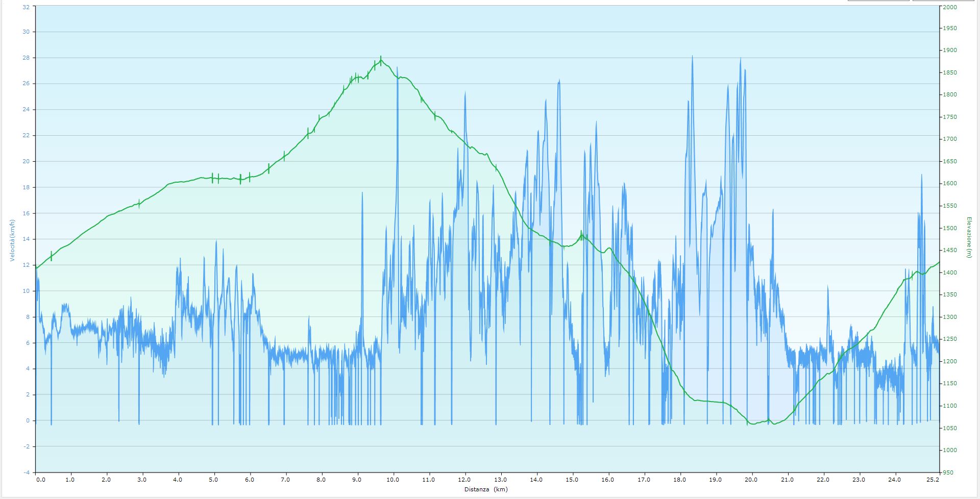
Task: Click the 950 label on the elevation axis
Action: (949, 472)
